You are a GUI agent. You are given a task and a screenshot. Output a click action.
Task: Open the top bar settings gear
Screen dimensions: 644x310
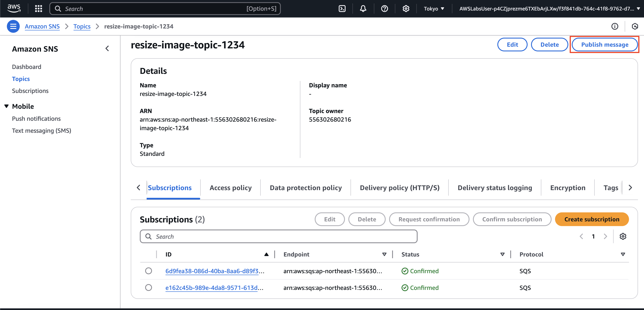tap(406, 9)
